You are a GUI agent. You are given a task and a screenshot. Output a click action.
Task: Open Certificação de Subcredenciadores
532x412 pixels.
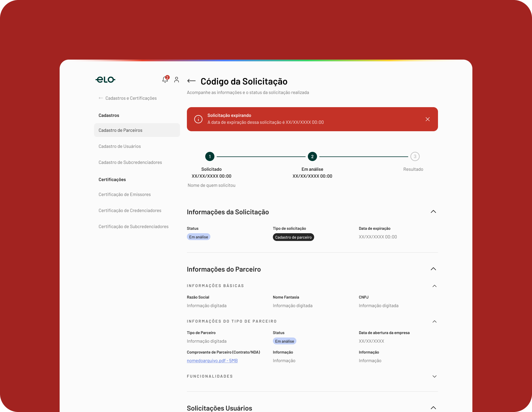tap(134, 227)
